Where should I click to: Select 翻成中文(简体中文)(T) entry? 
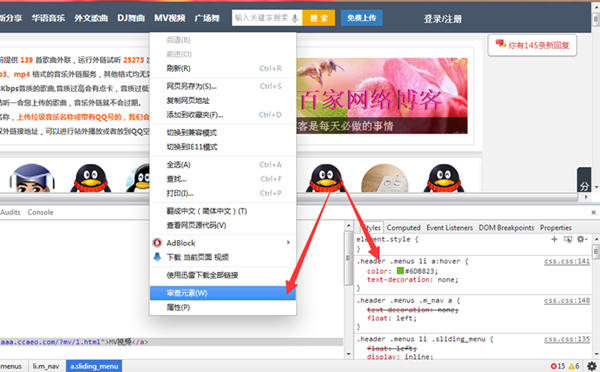[x=223, y=211]
